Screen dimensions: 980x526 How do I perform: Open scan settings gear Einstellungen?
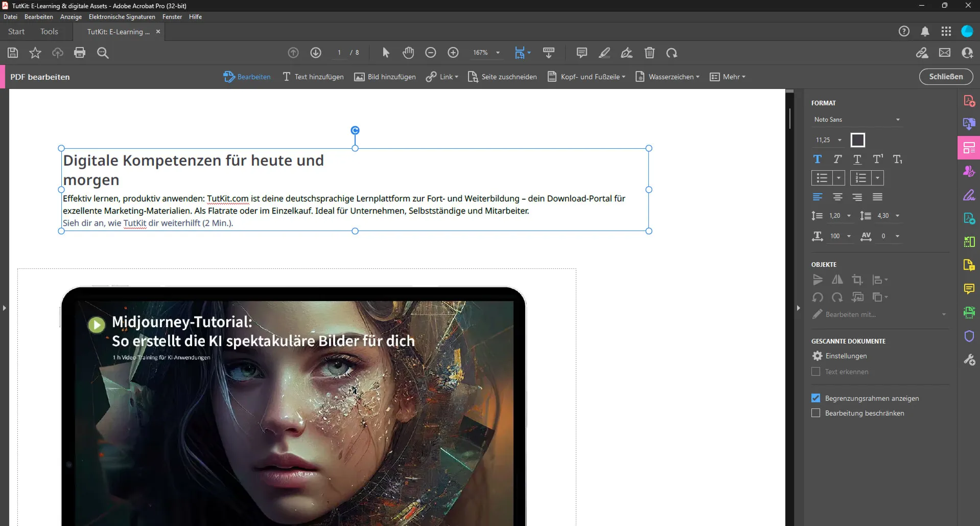(818, 356)
